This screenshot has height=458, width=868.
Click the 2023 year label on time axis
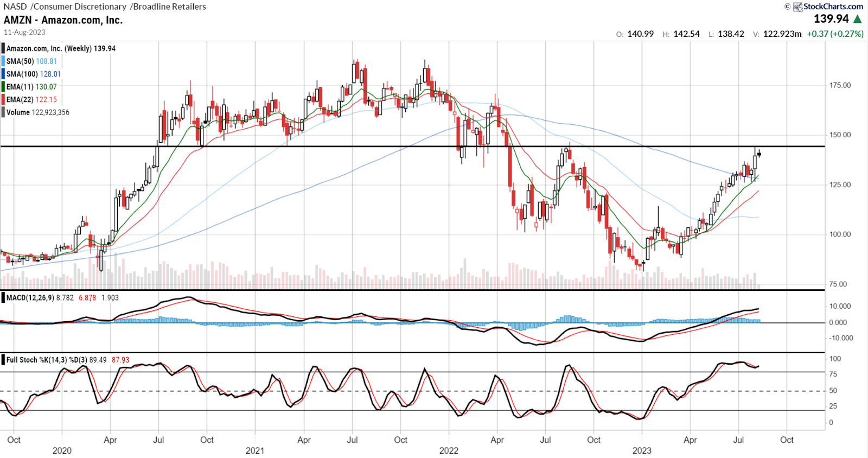click(642, 450)
